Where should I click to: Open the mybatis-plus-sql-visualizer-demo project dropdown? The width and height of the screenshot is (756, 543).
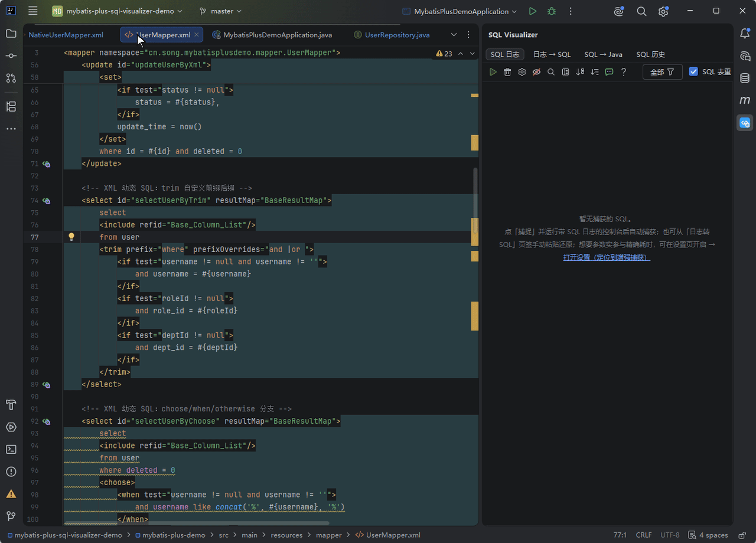pos(118,11)
